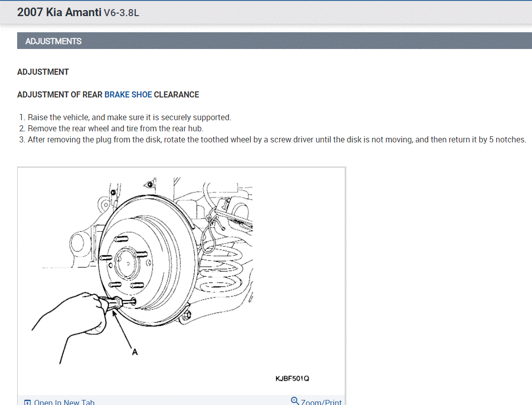Click the Zoom/Print magnifier icon
This screenshot has height=405, width=532.
(295, 401)
